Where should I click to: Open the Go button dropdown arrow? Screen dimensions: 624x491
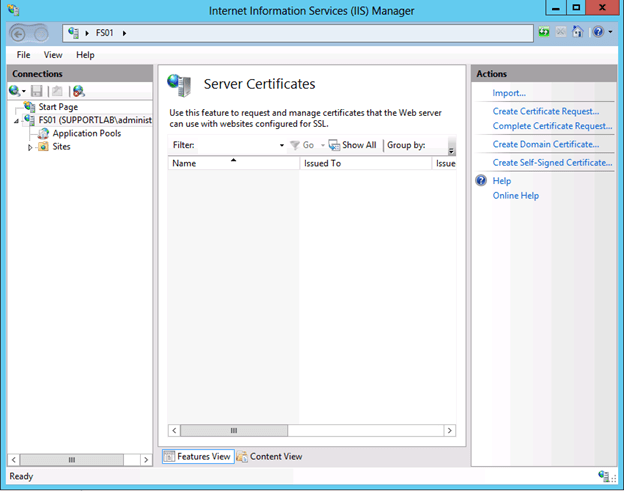pos(323,145)
